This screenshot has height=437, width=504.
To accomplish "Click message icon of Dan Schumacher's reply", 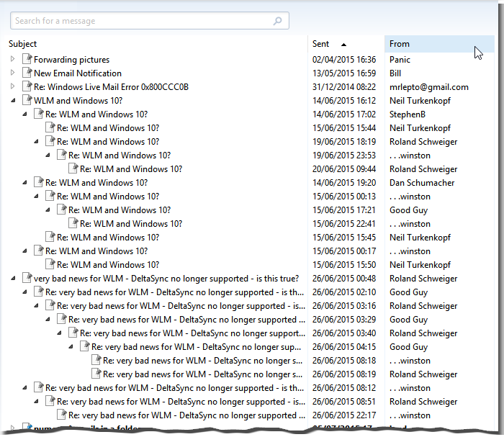I will tap(39, 182).
